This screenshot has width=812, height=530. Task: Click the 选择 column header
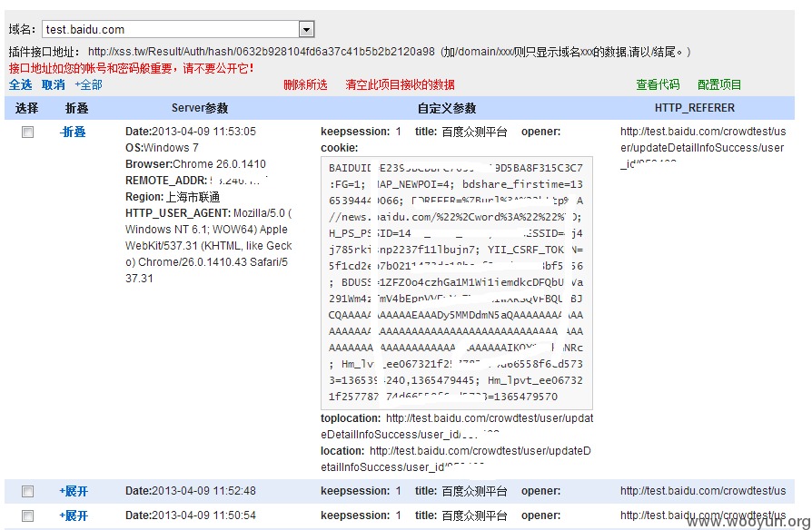27,108
